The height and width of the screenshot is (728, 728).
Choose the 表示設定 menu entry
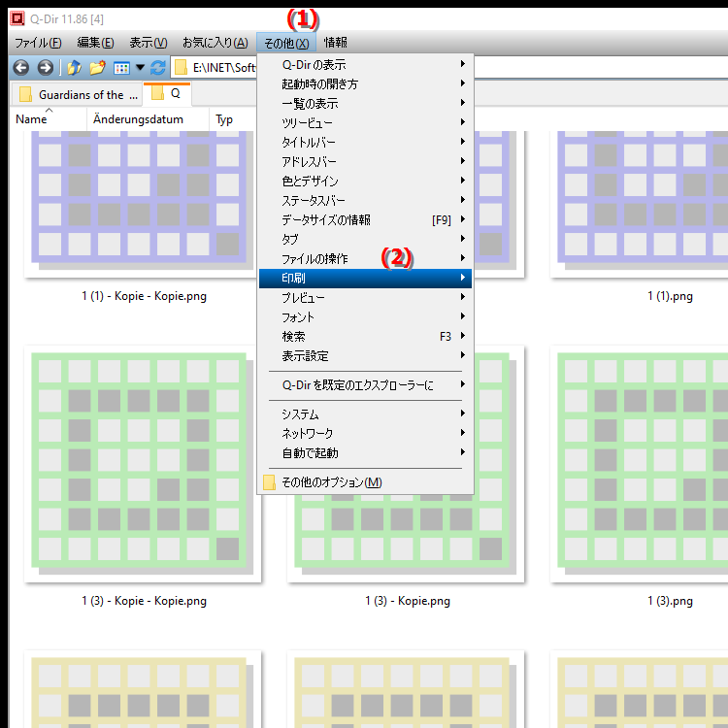click(365, 355)
